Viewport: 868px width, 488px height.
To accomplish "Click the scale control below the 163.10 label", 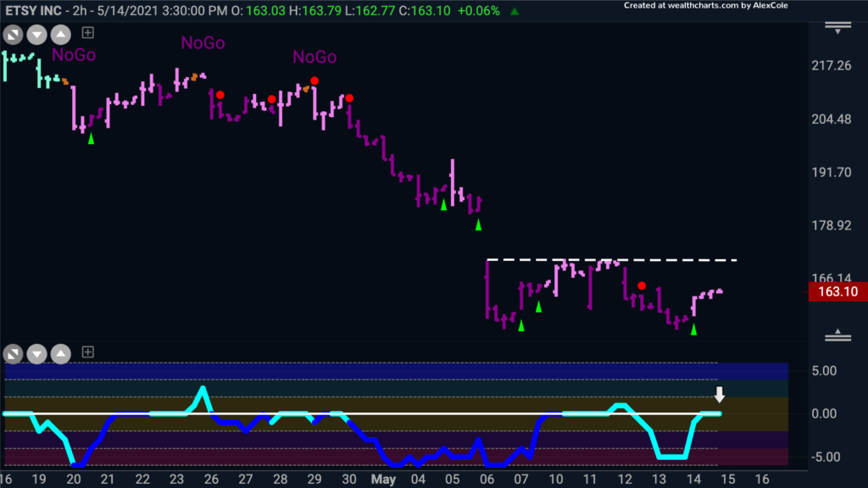I will click(836, 336).
